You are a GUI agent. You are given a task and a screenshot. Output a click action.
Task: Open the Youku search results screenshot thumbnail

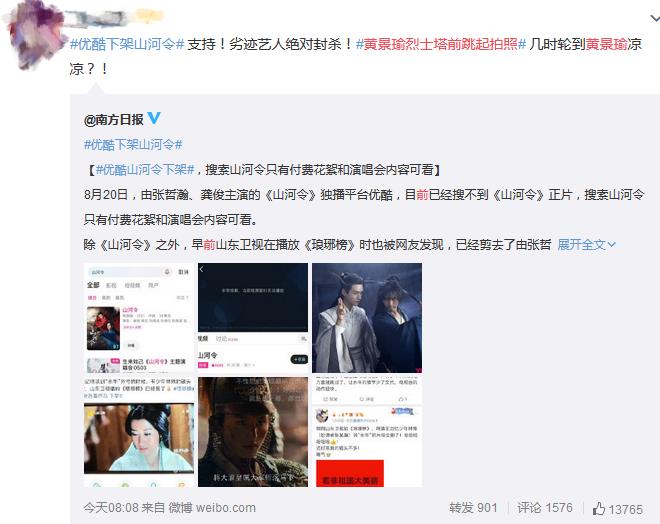pos(139,318)
